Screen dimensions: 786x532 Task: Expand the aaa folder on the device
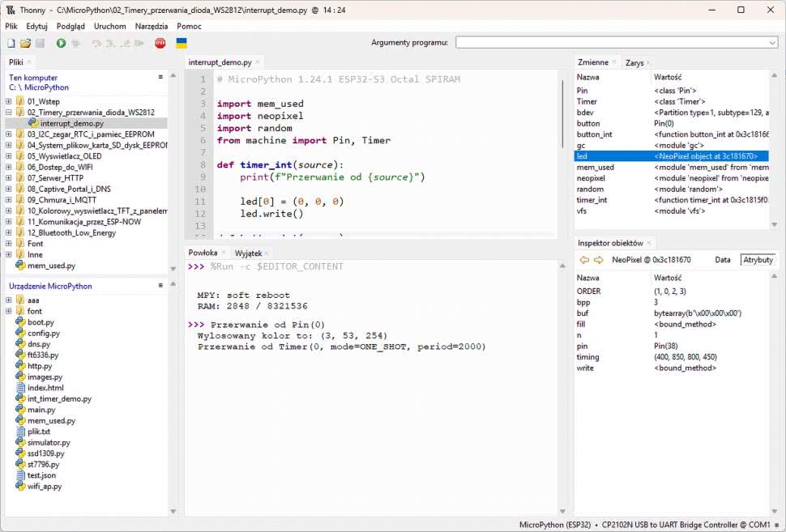(x=9, y=300)
